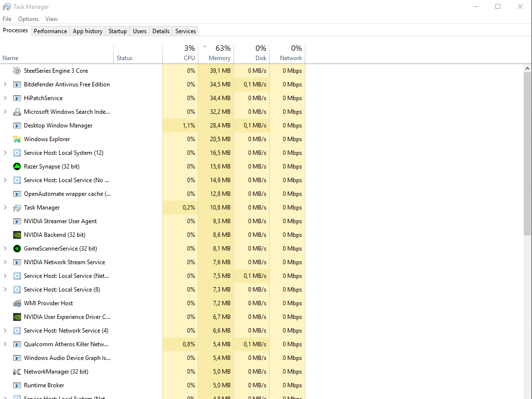
Task: Expand the Task Manager process row
Action: (5, 207)
